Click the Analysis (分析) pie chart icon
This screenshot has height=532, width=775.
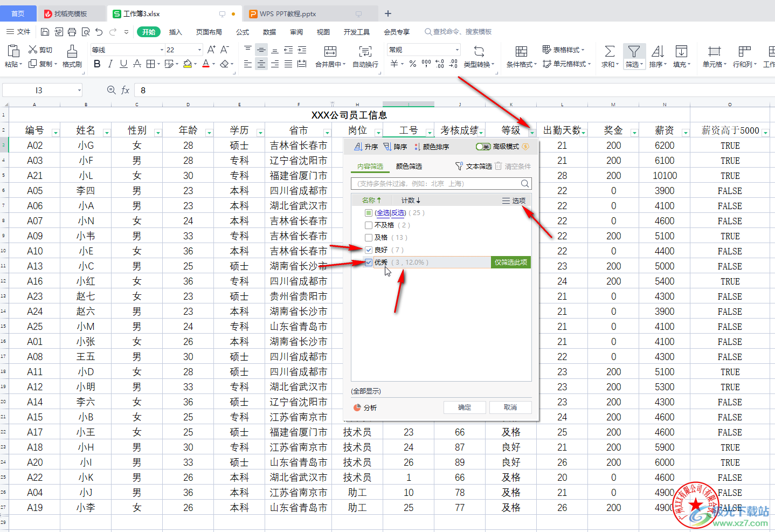[x=357, y=407]
